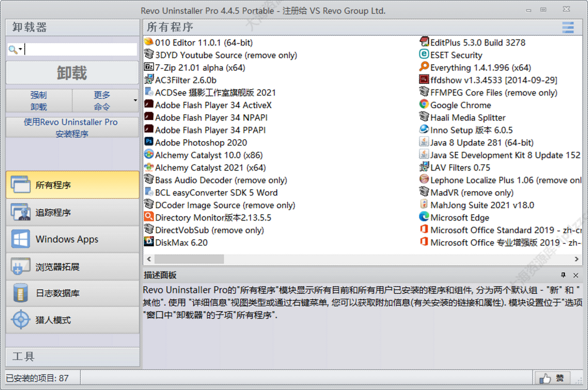Image resolution: width=588 pixels, height=390 pixels.
Task: Click the ffdshow program icon
Action: 424,79
